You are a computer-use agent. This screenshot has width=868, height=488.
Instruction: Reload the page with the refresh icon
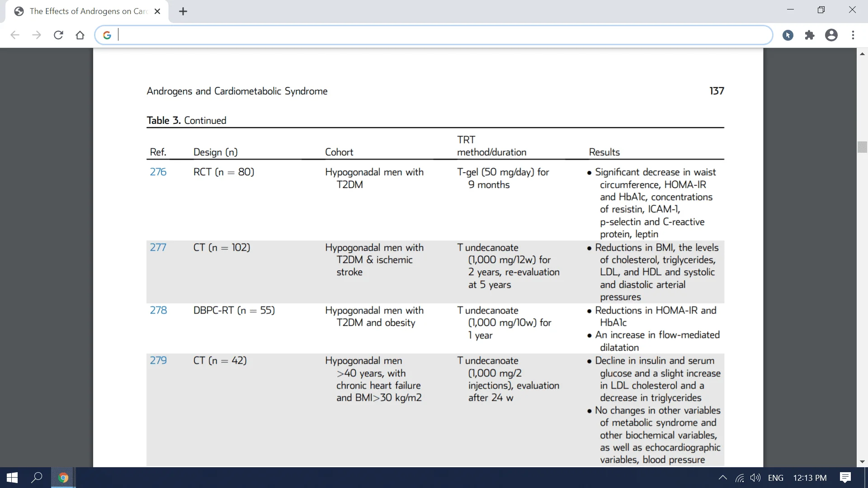(58, 35)
